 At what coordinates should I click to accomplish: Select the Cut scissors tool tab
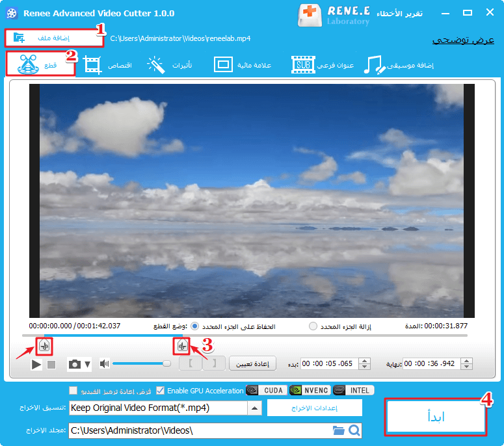(x=40, y=64)
